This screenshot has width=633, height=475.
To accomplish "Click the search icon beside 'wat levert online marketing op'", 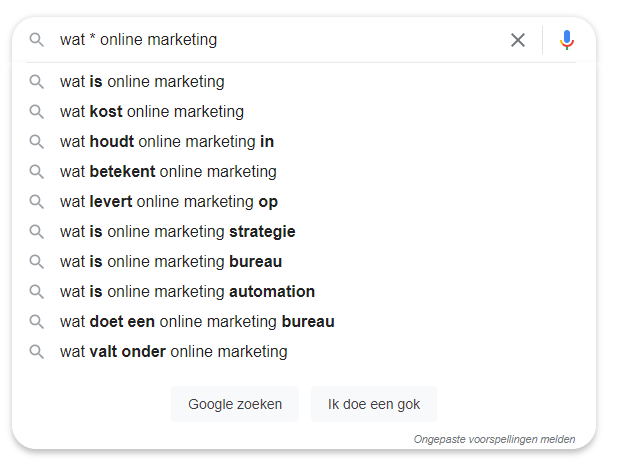I will click(x=37, y=202).
